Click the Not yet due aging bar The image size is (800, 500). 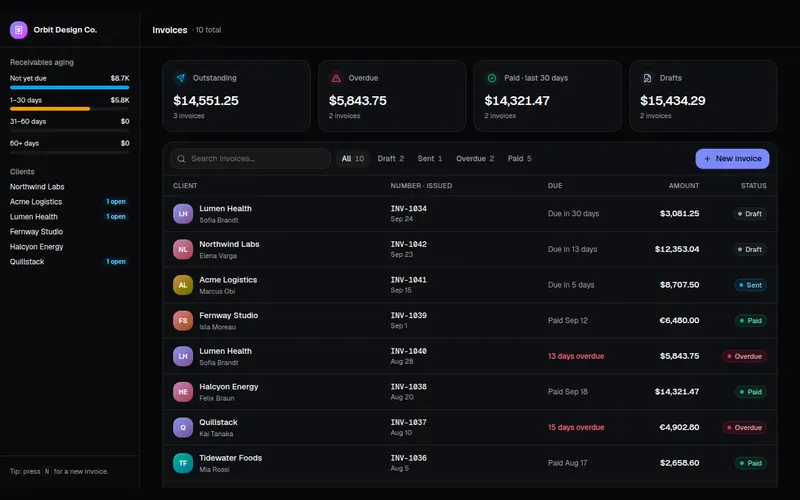pos(69,87)
